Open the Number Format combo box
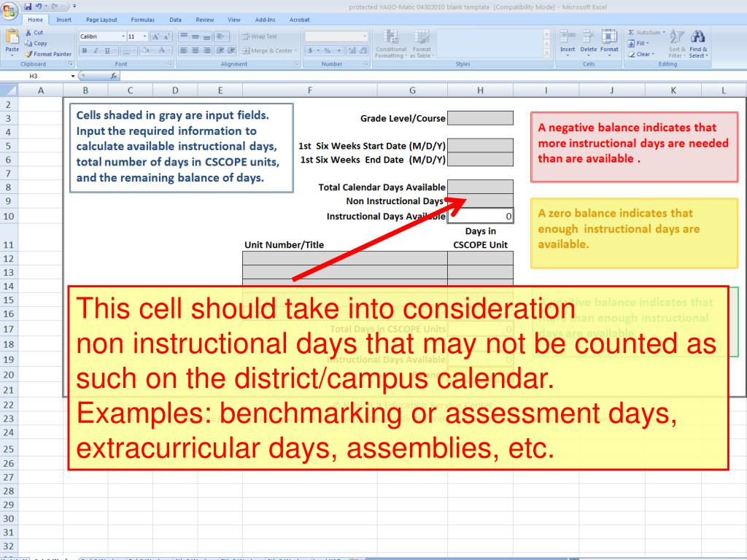Viewport: 747px width, 560px height. (336, 36)
